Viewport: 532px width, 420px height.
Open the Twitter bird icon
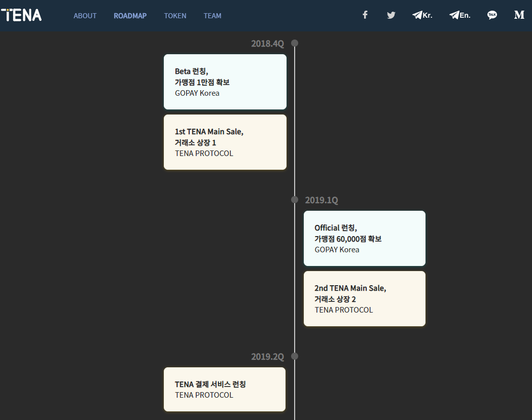pos(391,15)
